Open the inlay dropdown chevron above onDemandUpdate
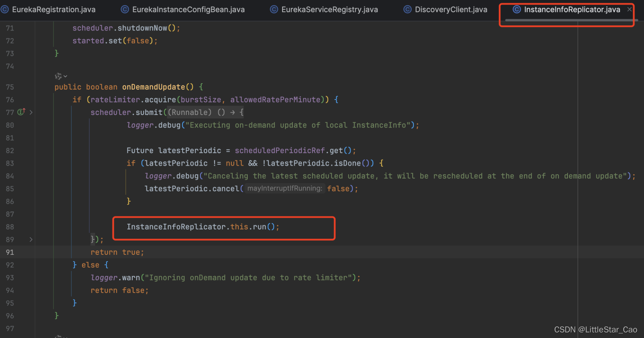 point(65,76)
